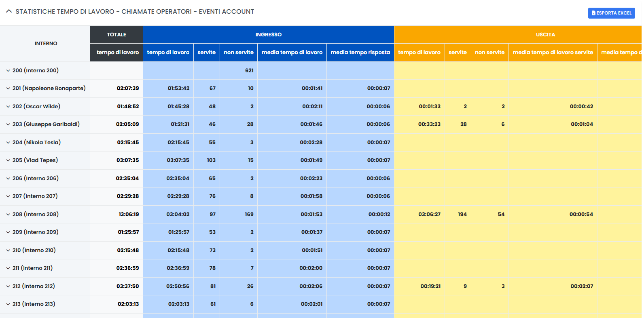Click the INTERNO column header

[x=46, y=44]
